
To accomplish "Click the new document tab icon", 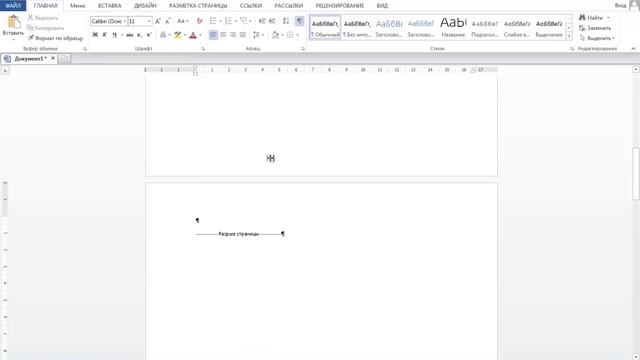I will [x=64, y=59].
